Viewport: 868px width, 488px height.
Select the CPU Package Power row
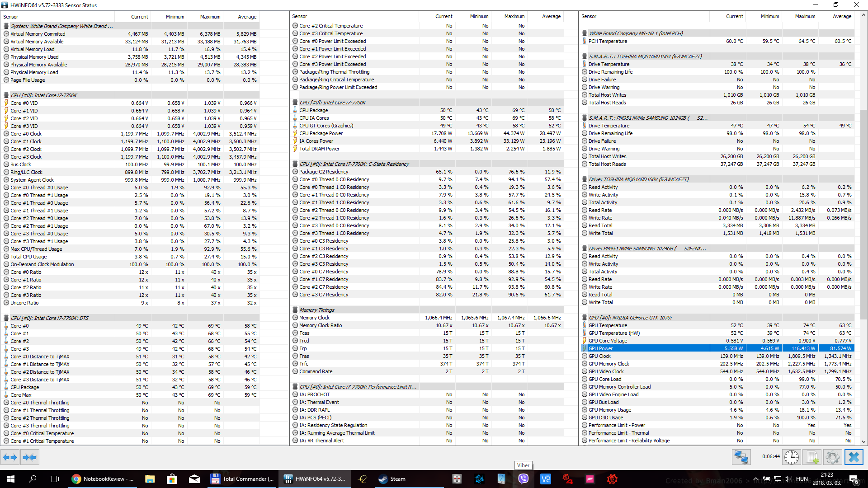427,133
